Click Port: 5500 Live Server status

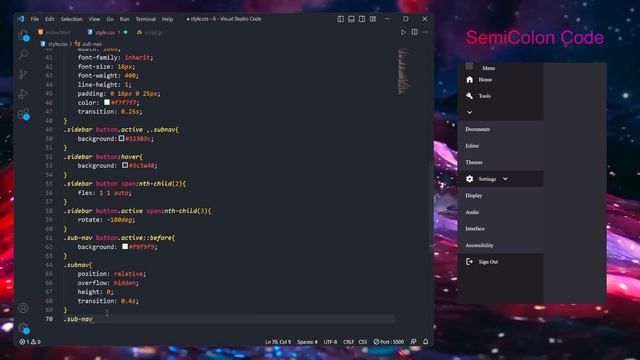click(x=389, y=342)
